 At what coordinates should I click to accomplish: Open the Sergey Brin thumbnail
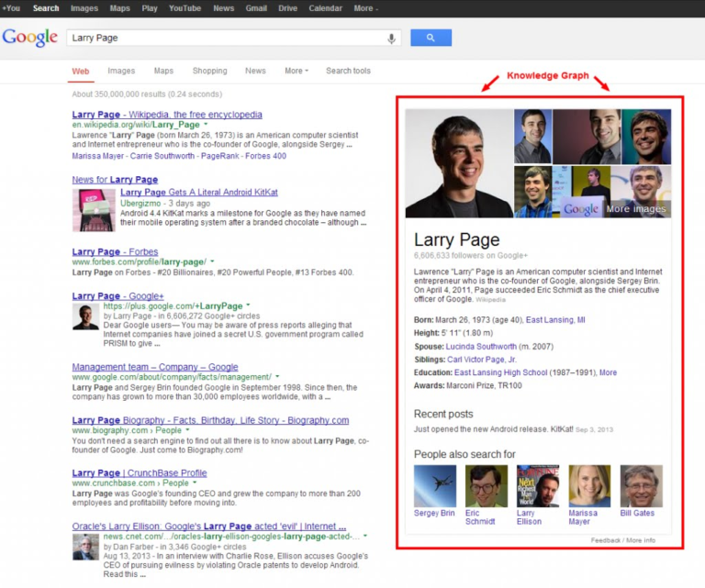click(434, 486)
